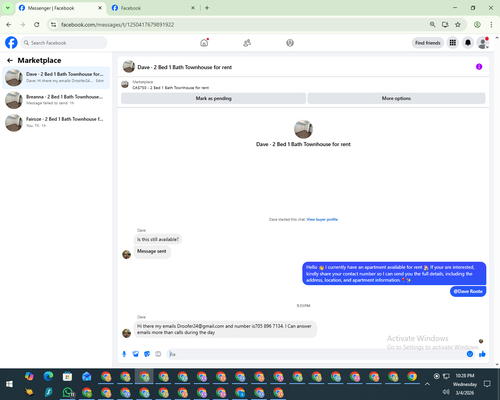Expand the Chrome tab search dropdown
500x400 pixels.
click(7, 8)
